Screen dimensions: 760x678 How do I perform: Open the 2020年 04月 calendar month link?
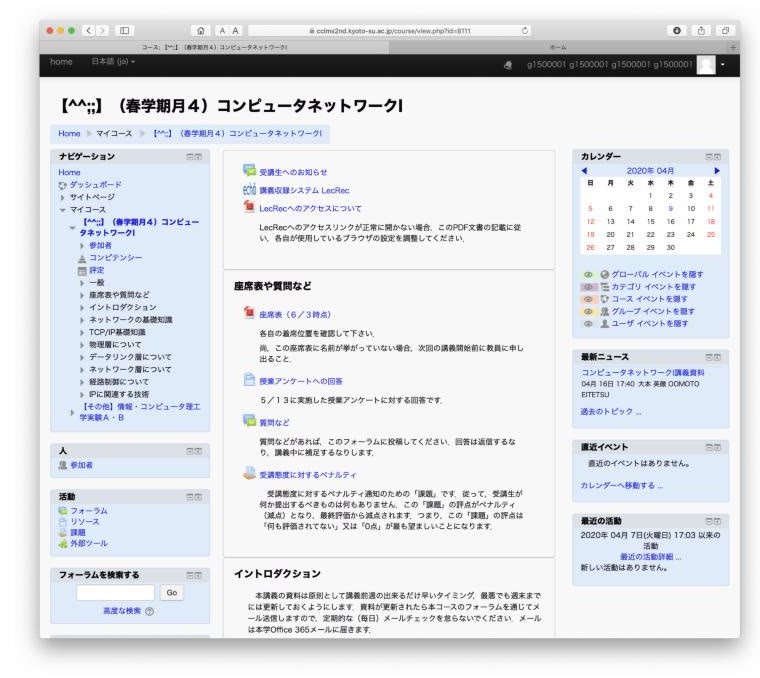pos(650,171)
